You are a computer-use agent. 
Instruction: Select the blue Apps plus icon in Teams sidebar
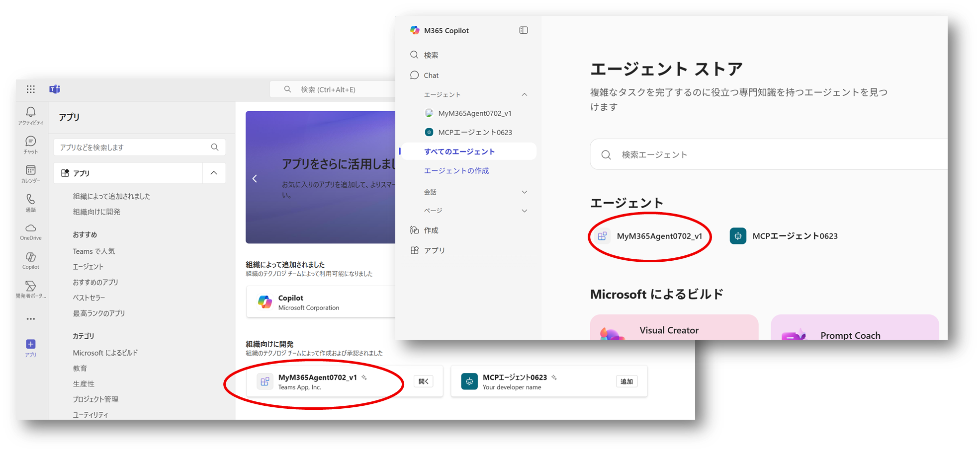click(x=31, y=344)
